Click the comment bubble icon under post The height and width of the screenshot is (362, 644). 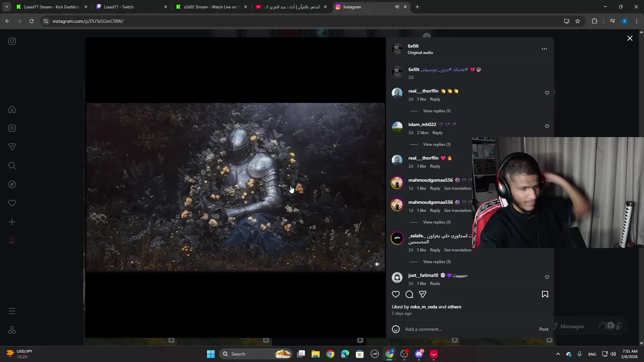click(x=410, y=294)
